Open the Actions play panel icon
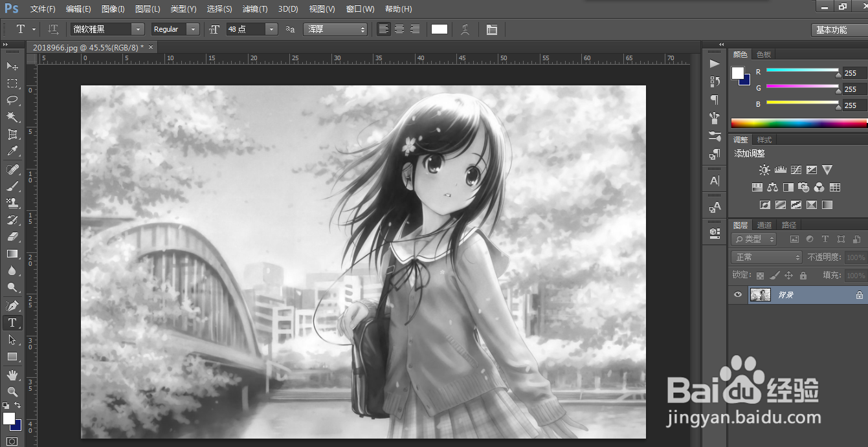Viewport: 868px width, 447px height. pyautogui.click(x=715, y=63)
